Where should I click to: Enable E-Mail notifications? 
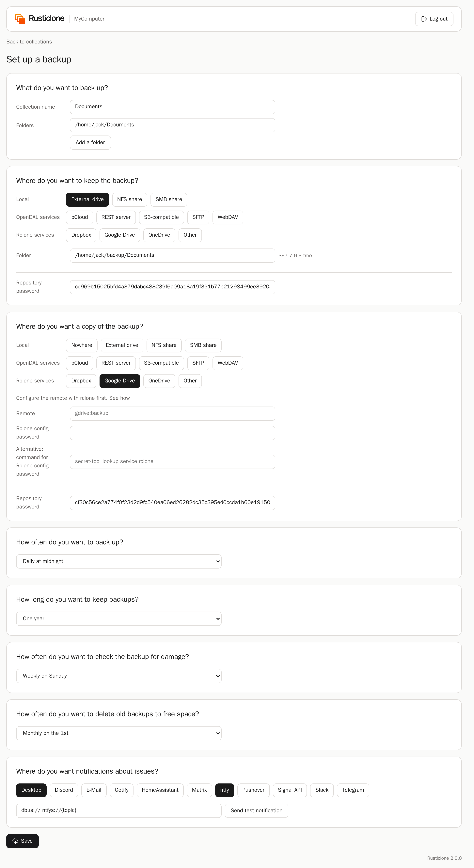point(94,790)
